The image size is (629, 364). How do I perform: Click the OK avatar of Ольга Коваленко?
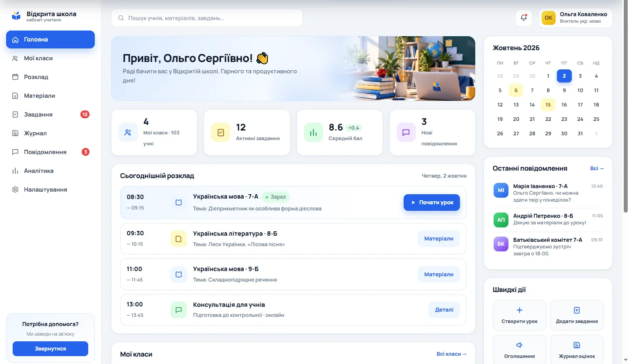coord(549,18)
